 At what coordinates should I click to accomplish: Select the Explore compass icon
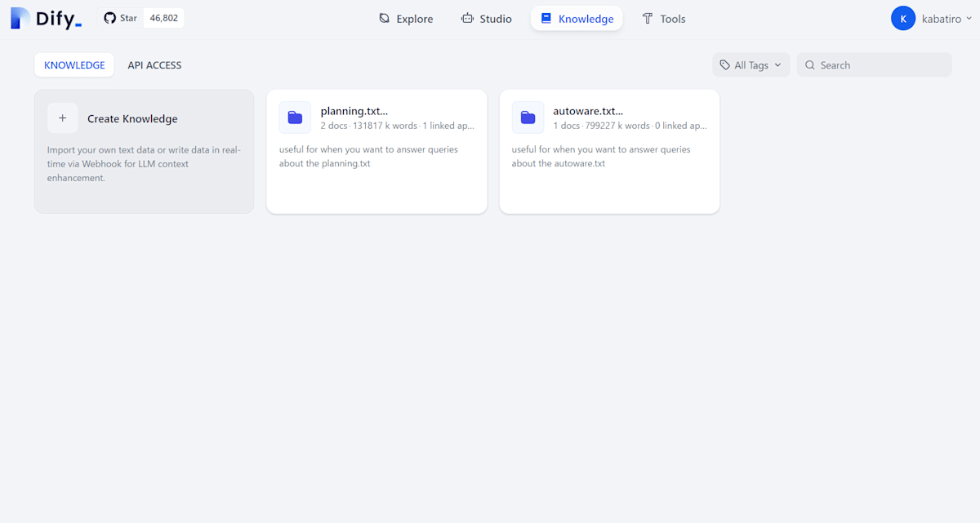coord(382,18)
